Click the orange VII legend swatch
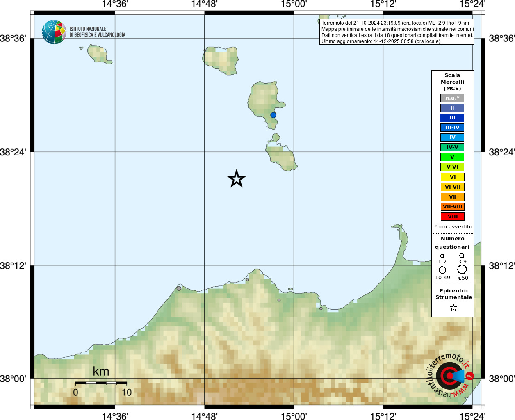The height and width of the screenshot is (420, 515). [452, 197]
